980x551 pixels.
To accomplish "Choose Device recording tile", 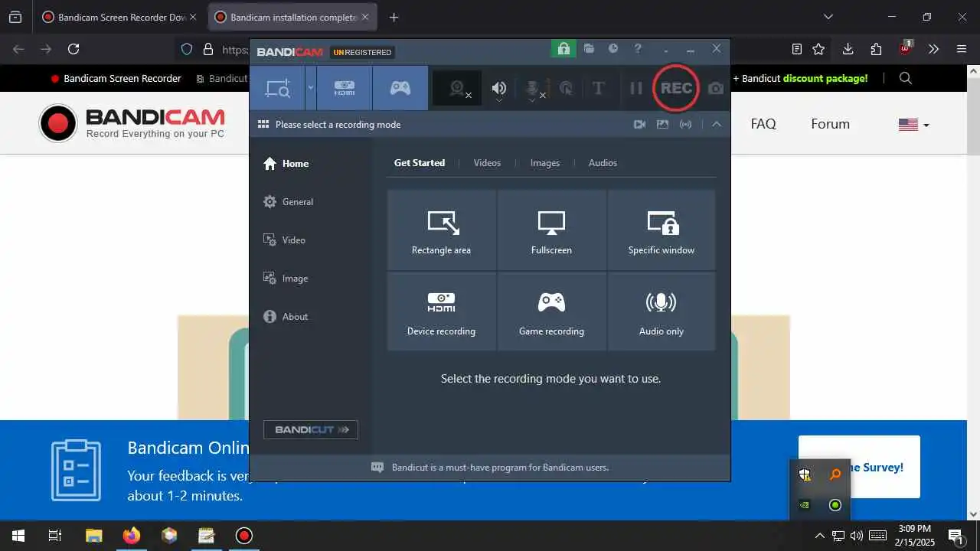I will [x=442, y=311].
